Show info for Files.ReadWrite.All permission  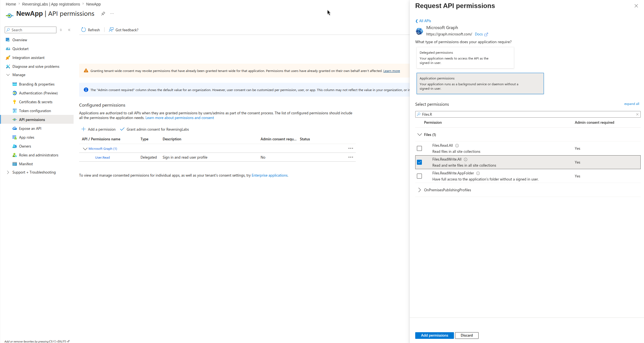466,159
